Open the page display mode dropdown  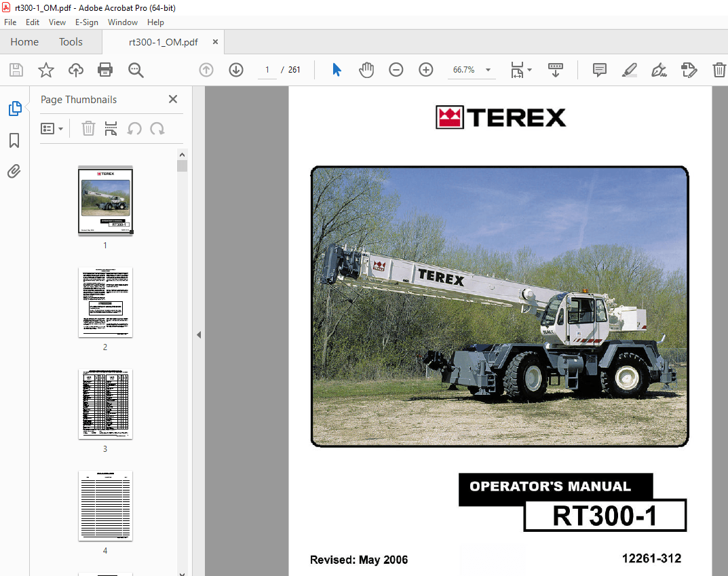528,70
